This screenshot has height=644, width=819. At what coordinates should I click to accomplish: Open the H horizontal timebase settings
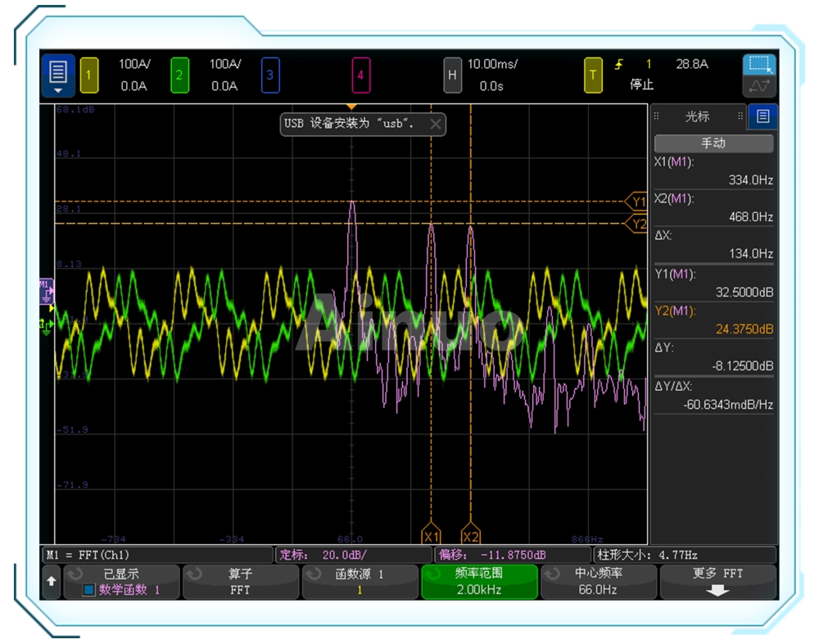click(452, 75)
